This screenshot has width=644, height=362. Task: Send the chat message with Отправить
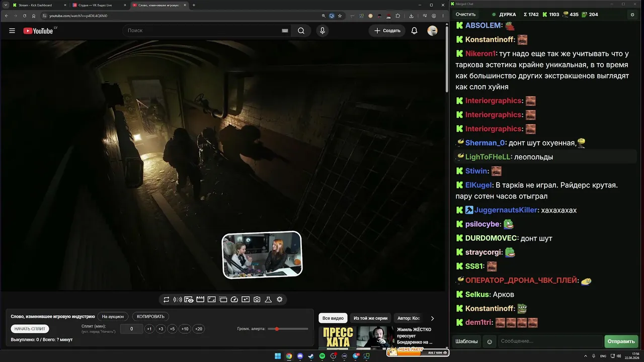621,342
